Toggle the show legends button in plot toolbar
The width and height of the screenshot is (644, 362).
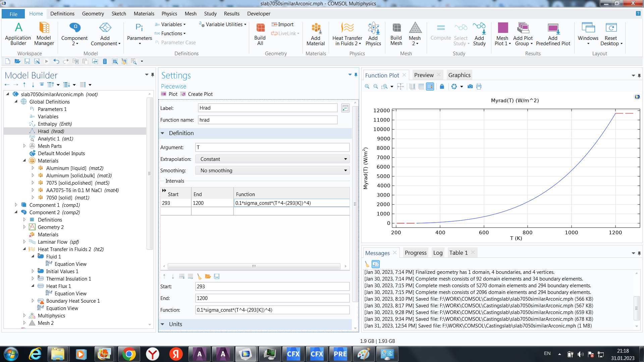430,86
